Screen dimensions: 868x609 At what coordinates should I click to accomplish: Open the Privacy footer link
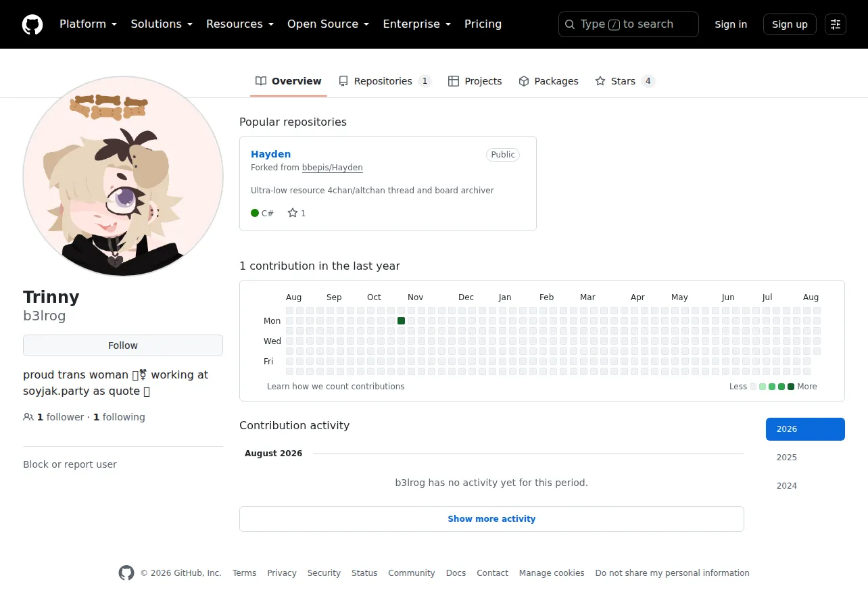(282, 573)
